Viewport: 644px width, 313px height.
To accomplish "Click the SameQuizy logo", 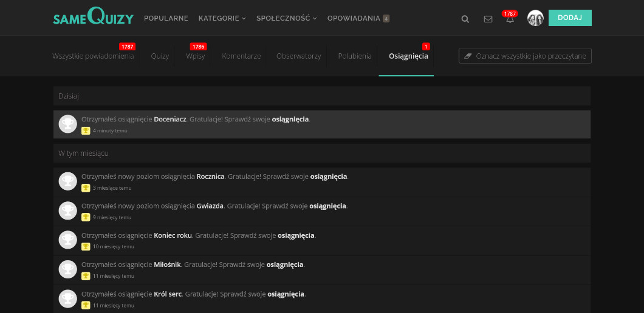I will 93,18.
